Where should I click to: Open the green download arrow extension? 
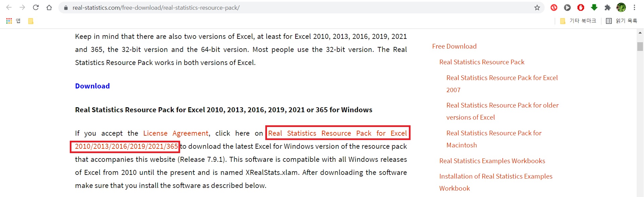click(x=594, y=7)
